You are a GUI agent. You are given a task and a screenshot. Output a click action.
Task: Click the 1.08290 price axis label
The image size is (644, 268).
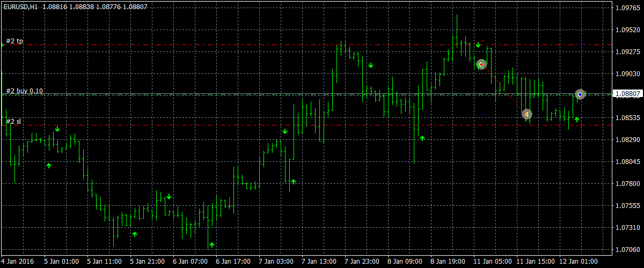628,139
